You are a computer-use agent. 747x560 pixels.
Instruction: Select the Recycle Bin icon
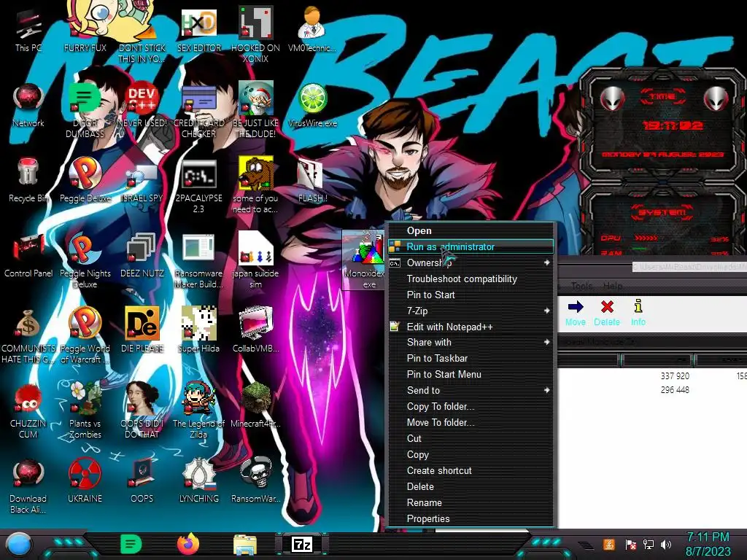point(28,180)
